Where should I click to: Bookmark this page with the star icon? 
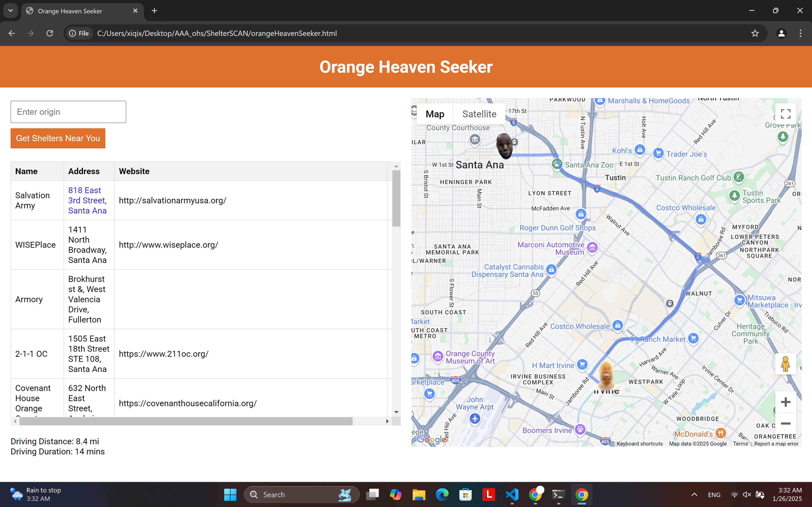pyautogui.click(x=755, y=33)
